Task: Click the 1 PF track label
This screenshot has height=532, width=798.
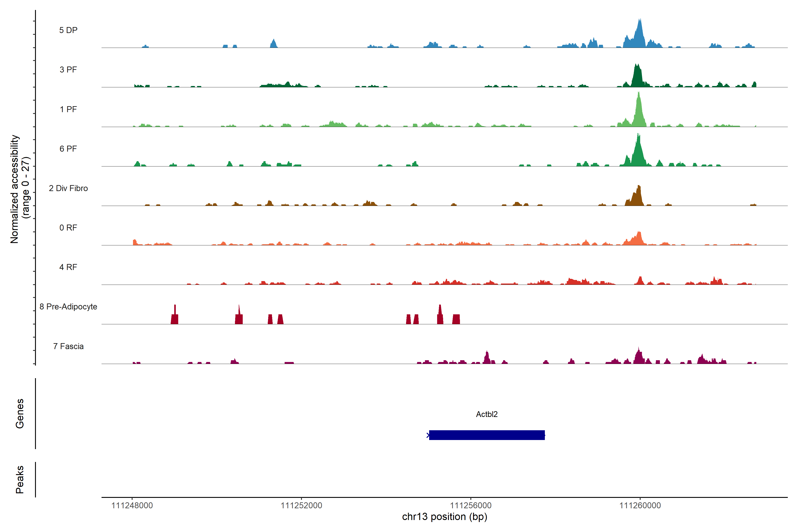Action: click(68, 109)
